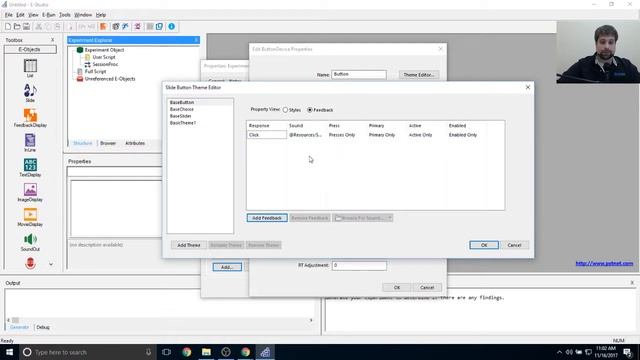The image size is (640, 360).
Task: Pick the FeedbackDisplay object icon
Action: coord(30,115)
